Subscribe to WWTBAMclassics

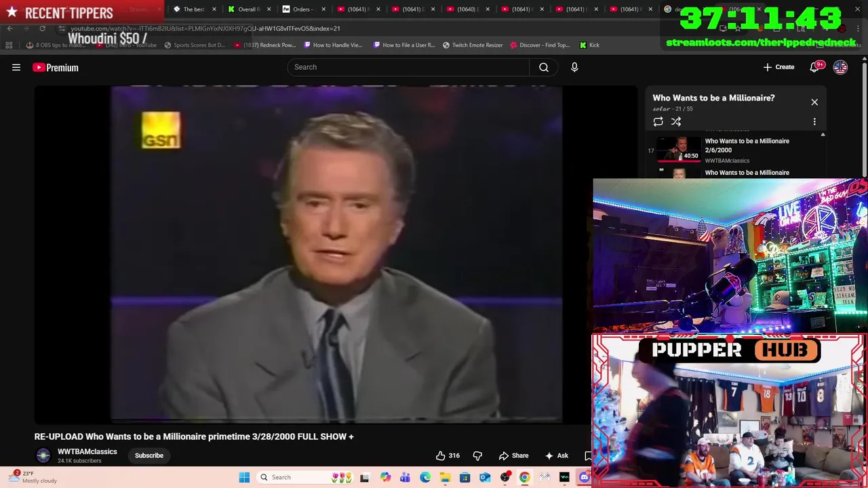(x=149, y=455)
